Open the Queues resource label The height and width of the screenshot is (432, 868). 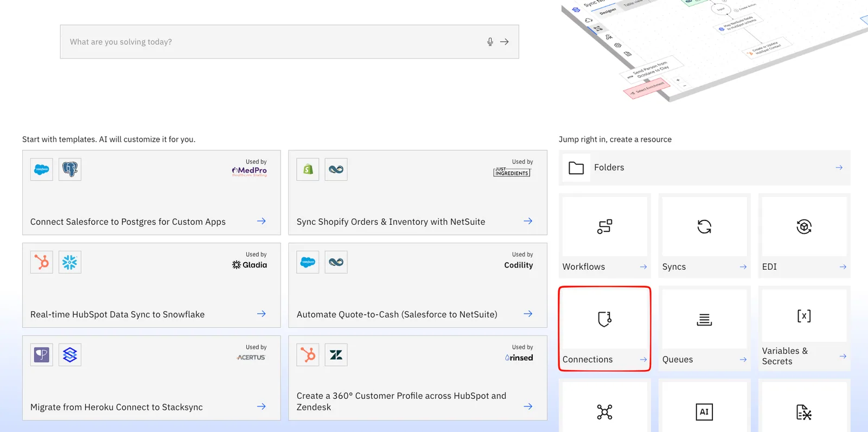tap(678, 360)
